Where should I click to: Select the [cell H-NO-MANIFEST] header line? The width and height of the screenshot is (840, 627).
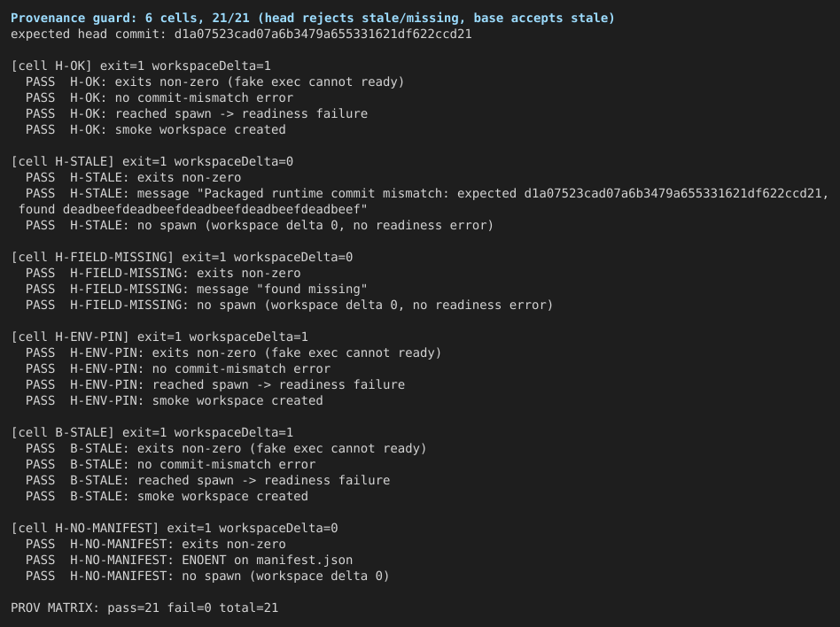174,528
